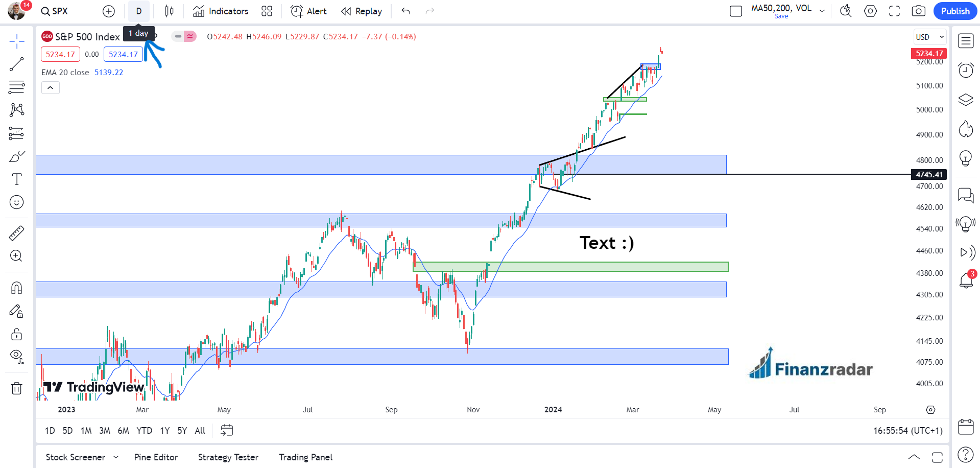Image resolution: width=980 pixels, height=468 pixels.
Task: Toggle lock all drawing tools
Action: pyautogui.click(x=16, y=335)
